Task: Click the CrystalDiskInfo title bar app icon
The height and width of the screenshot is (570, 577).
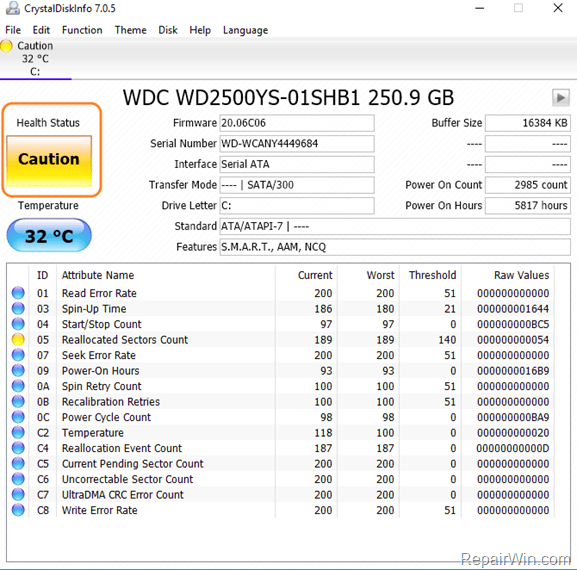Action: (13, 8)
